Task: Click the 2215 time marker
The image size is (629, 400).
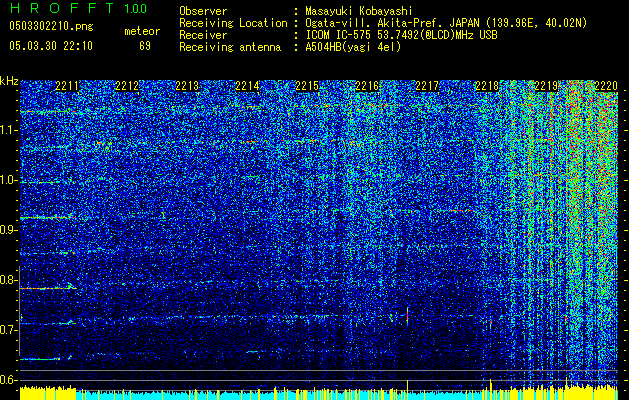Action: coord(307,86)
